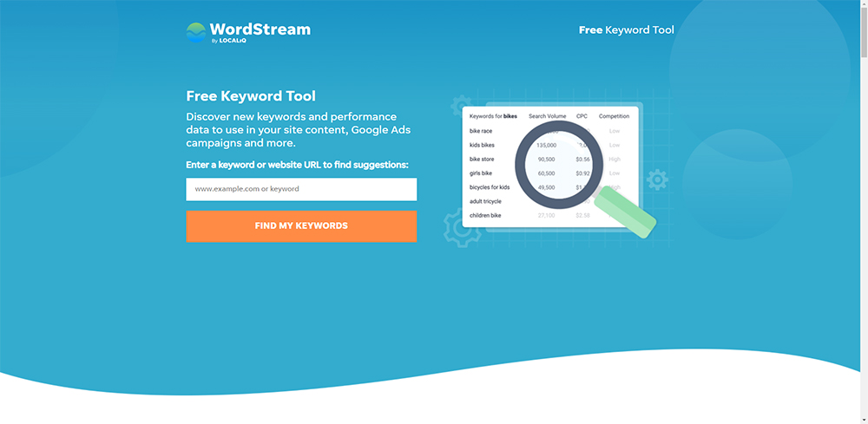
Task: Select the Competition column header
Action: click(x=614, y=116)
